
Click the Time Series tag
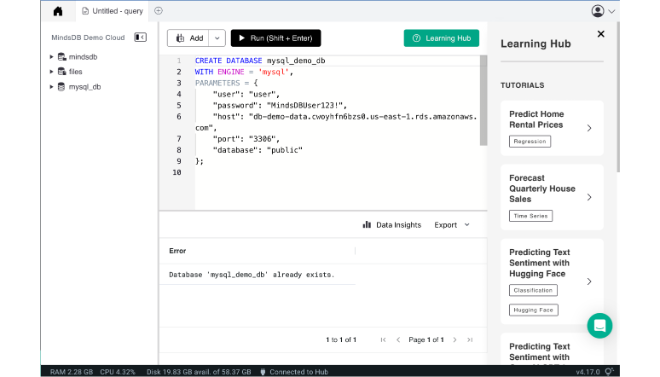(530, 216)
